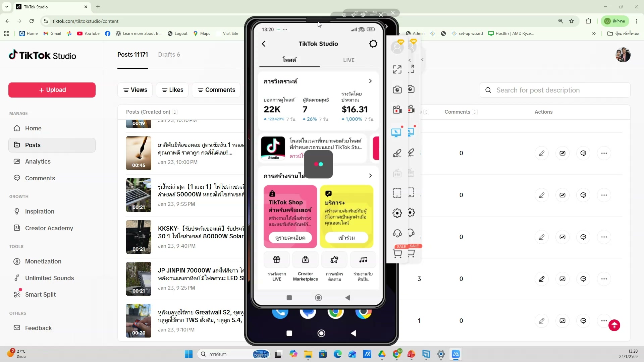Switch to the LIVE tab on the phone screen

point(349,60)
